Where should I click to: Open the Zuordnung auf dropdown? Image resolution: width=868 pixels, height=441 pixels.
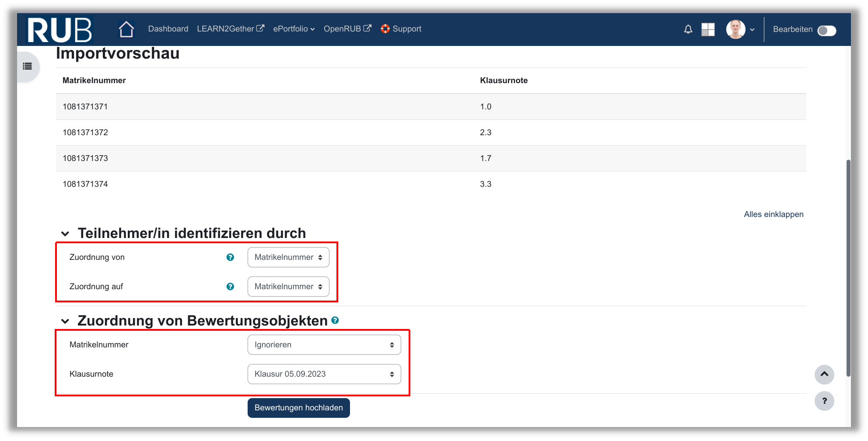click(x=288, y=287)
